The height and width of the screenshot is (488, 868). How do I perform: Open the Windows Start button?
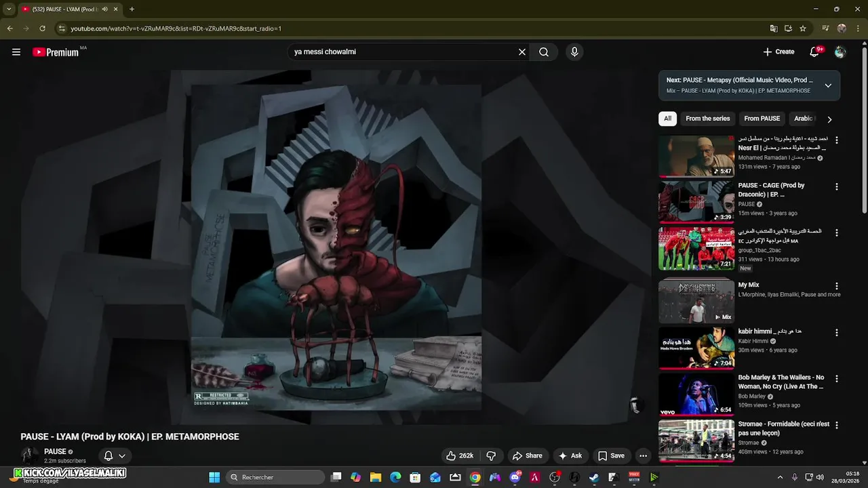(214, 477)
